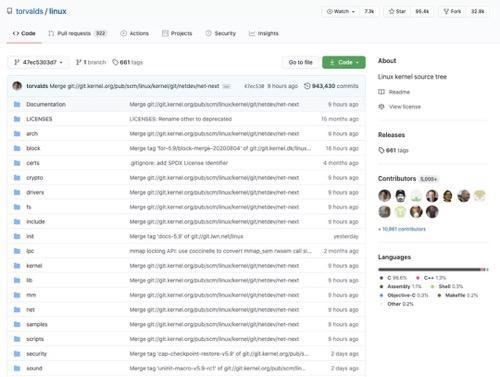This screenshot has width=500, height=377.
Task: Click the folder icon for fs
Action: [17, 207]
